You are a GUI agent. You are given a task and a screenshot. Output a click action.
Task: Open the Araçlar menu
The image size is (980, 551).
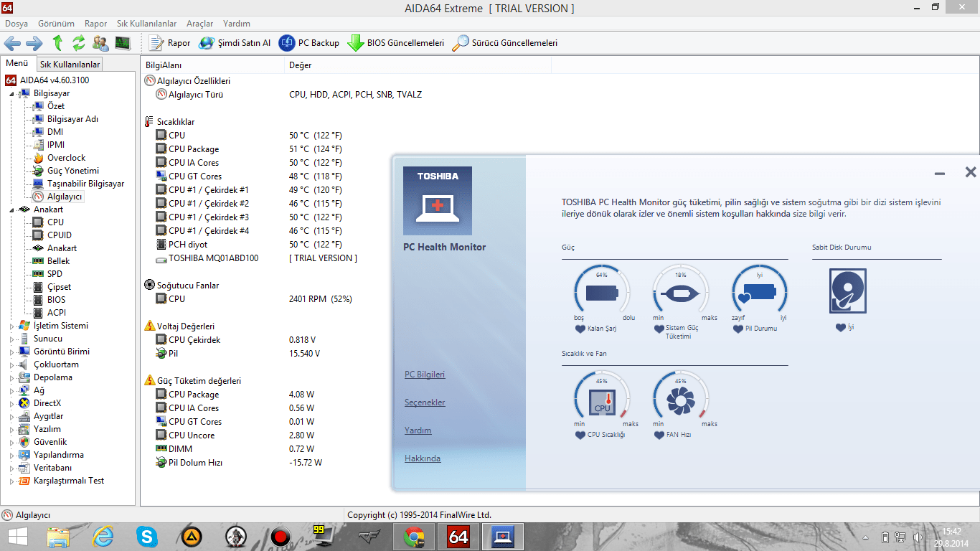coord(200,24)
